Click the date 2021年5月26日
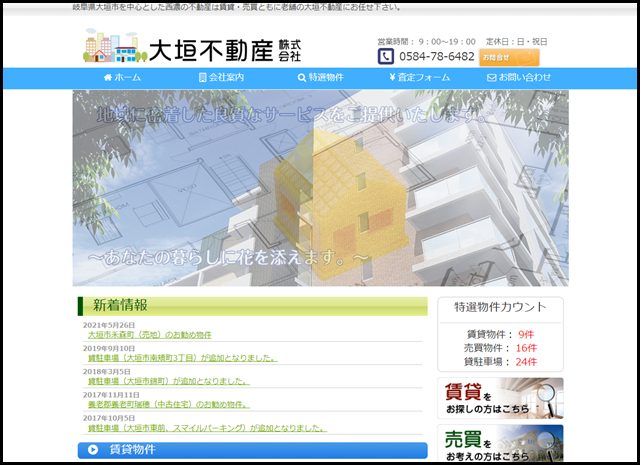This screenshot has height=465, width=640. pos(109,325)
